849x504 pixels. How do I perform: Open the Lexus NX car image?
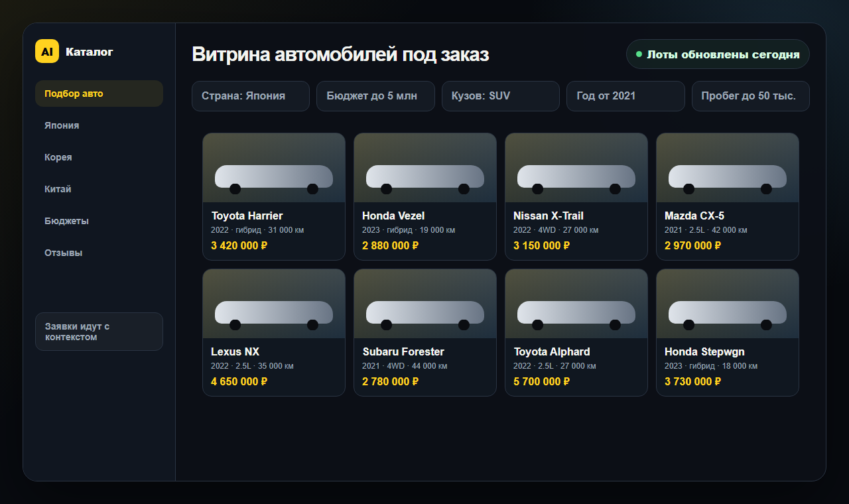pyautogui.click(x=274, y=304)
